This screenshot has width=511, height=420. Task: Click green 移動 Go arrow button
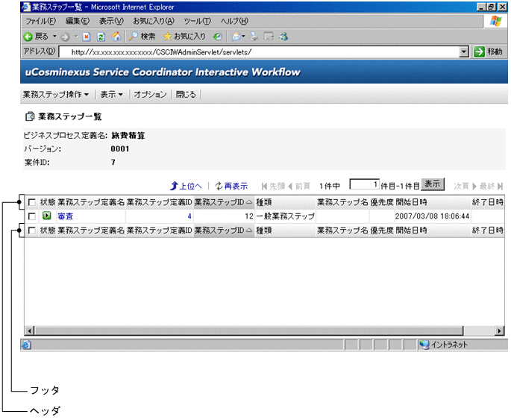(x=488, y=51)
